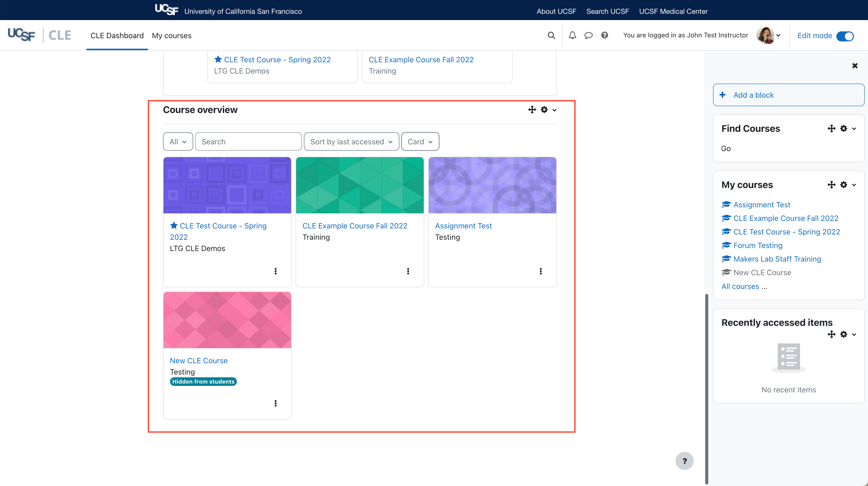The image size is (868, 486).
Task: Click the UCSF CLE logo
Action: (39, 35)
